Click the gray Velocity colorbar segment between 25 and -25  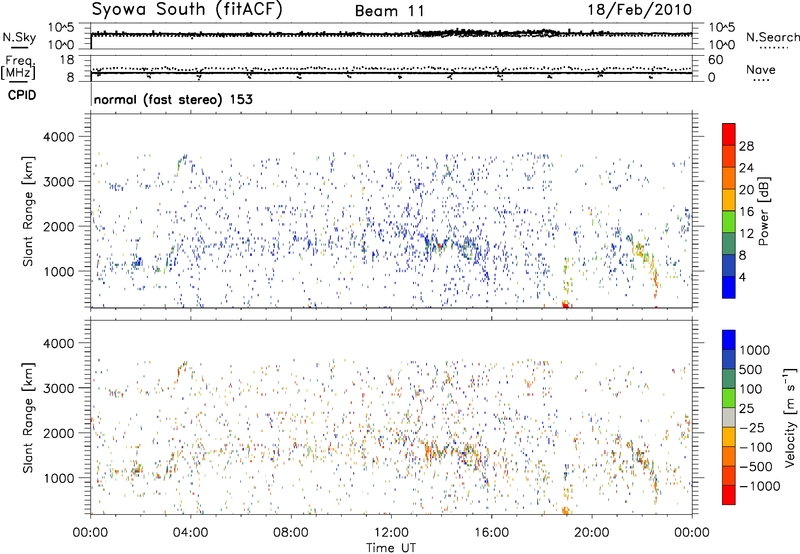pos(729,417)
